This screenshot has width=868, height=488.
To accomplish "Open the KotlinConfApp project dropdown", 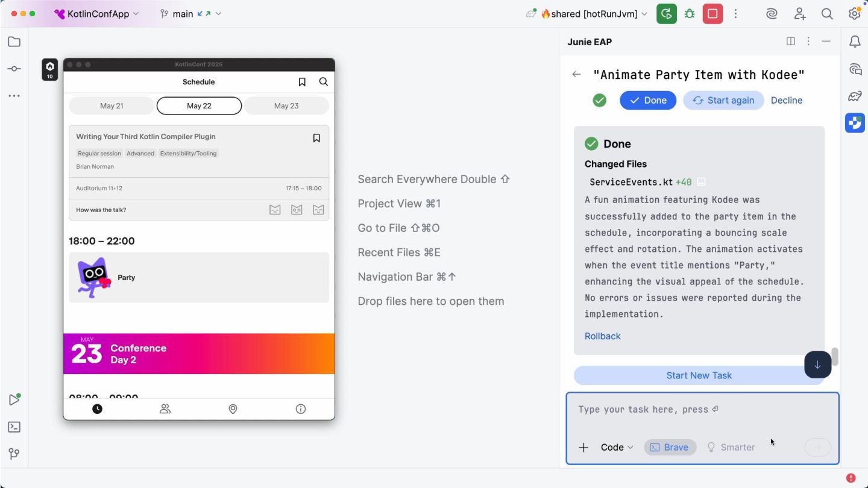I will (96, 14).
